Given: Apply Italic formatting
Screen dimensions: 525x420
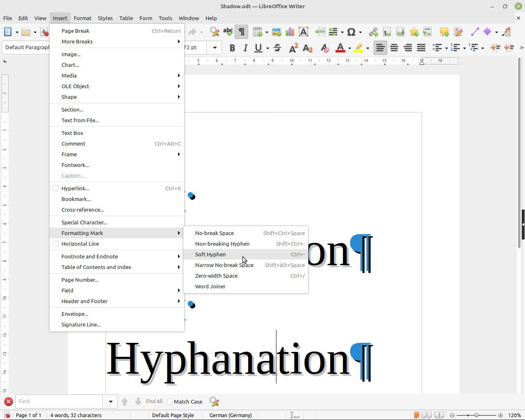Looking at the screenshot, I should point(245,48).
